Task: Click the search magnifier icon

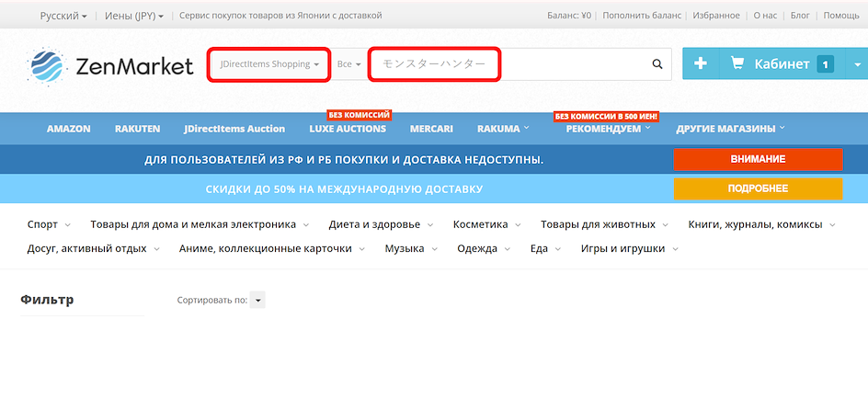Action: [657, 64]
